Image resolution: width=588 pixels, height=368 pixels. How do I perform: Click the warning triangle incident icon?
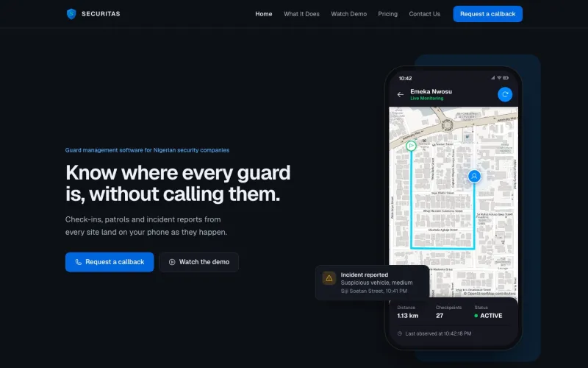[329, 278]
